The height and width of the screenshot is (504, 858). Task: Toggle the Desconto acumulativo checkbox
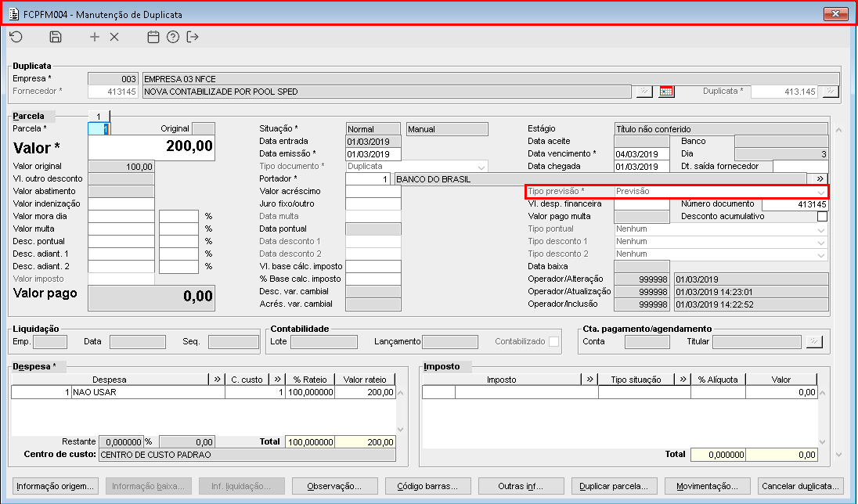(822, 216)
